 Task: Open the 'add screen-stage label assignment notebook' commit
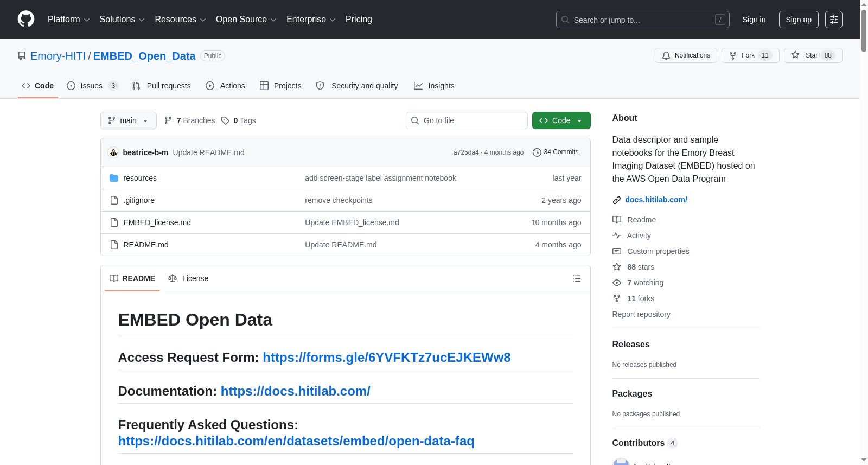coord(380,178)
